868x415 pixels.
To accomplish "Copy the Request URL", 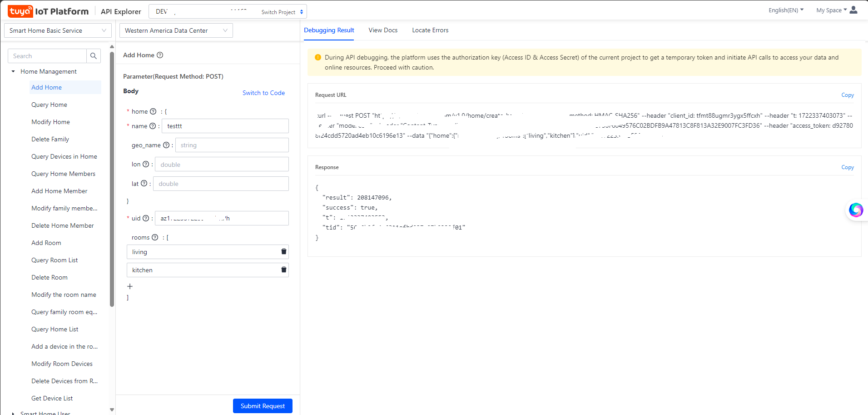I will pos(848,95).
